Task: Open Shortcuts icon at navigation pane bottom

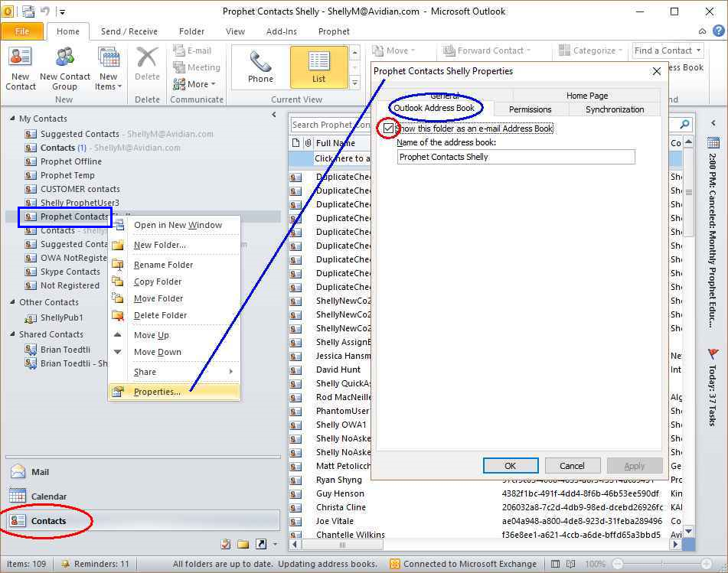Action: coord(261,544)
